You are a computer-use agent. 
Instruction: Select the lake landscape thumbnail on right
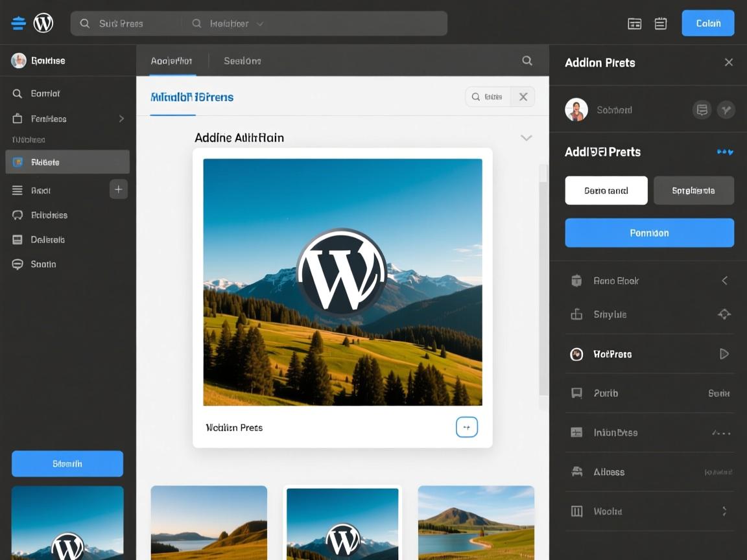pos(476,522)
